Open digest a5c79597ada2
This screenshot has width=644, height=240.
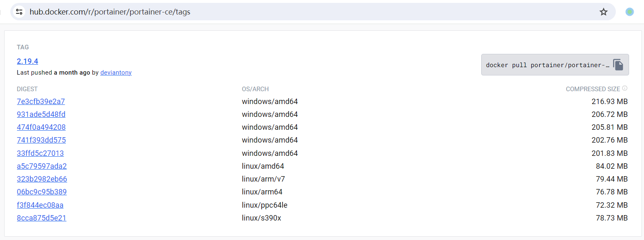tap(41, 166)
